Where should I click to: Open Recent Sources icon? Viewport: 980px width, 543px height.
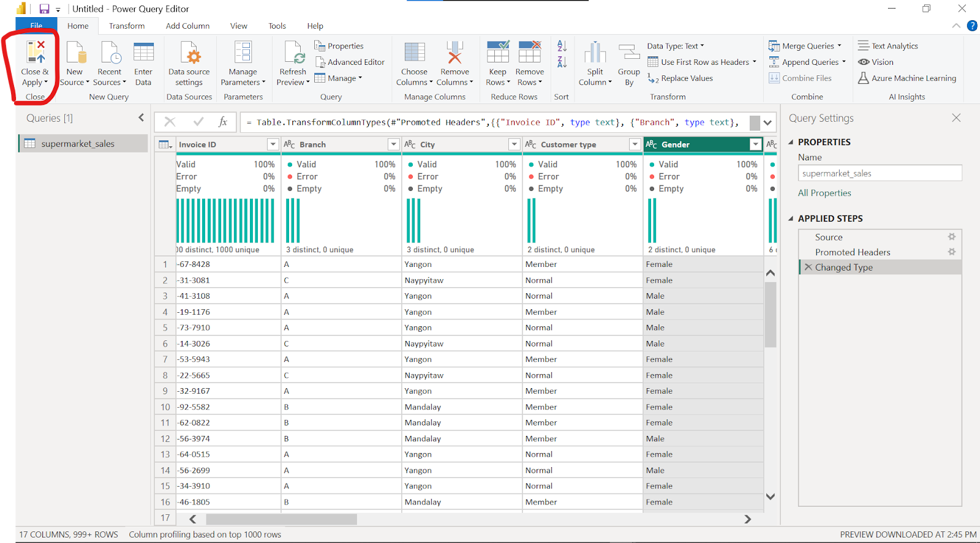[x=111, y=53]
